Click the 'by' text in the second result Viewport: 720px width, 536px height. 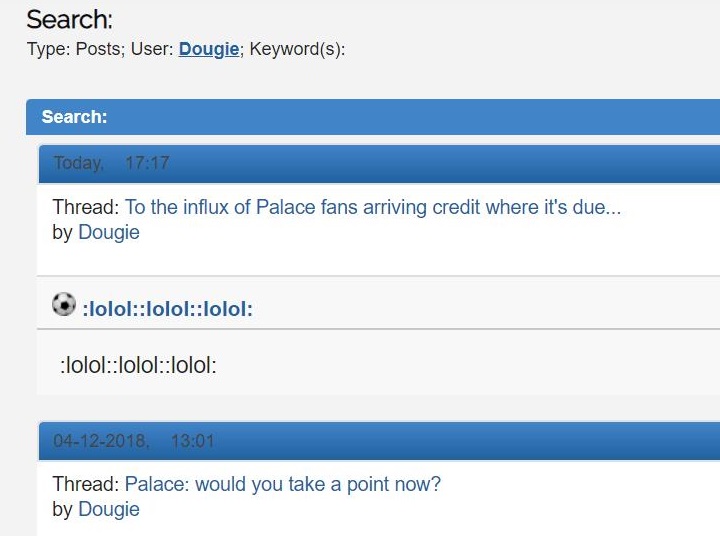pyautogui.click(x=62, y=509)
